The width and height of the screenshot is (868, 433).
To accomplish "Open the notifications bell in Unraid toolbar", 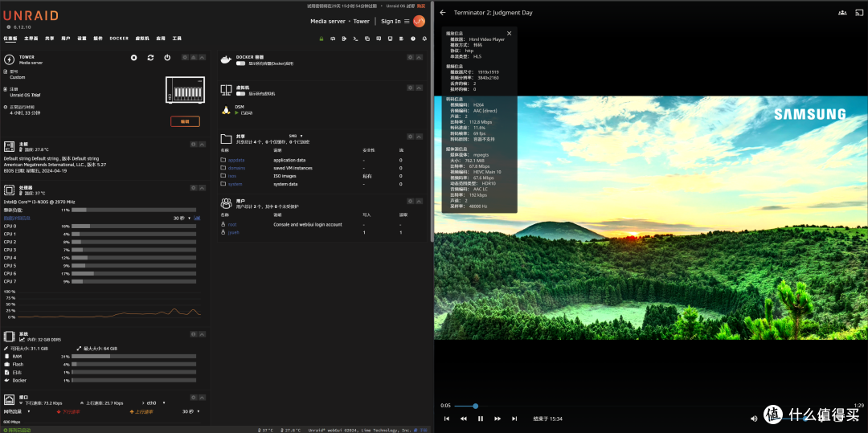I will (x=424, y=39).
